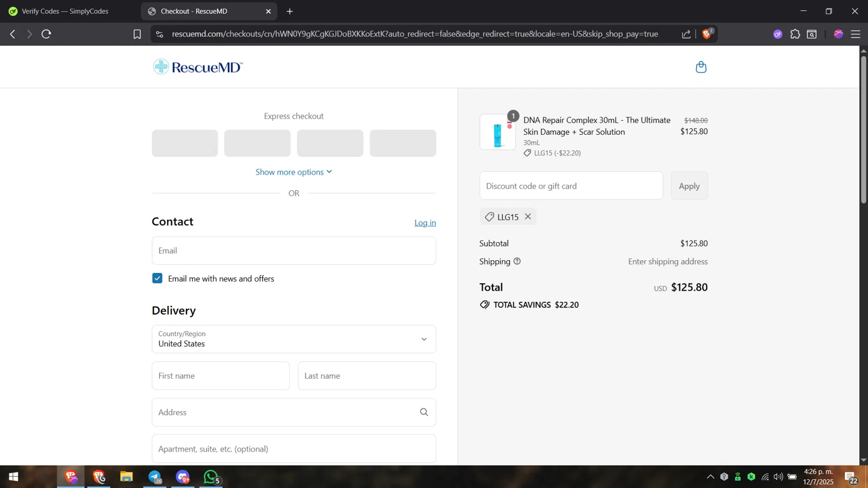Click the Apartment, suite, etc. field
This screenshot has width=868, height=488.
point(294,449)
